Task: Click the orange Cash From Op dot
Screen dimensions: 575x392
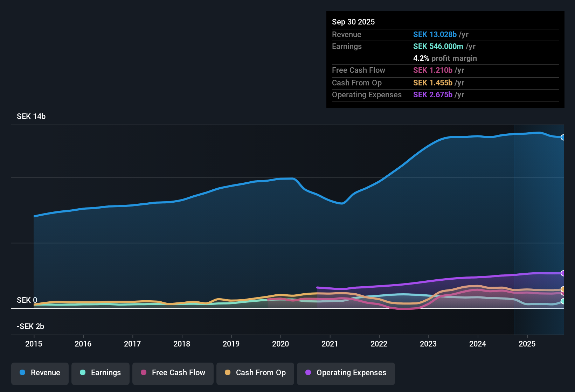Action: click(228, 372)
